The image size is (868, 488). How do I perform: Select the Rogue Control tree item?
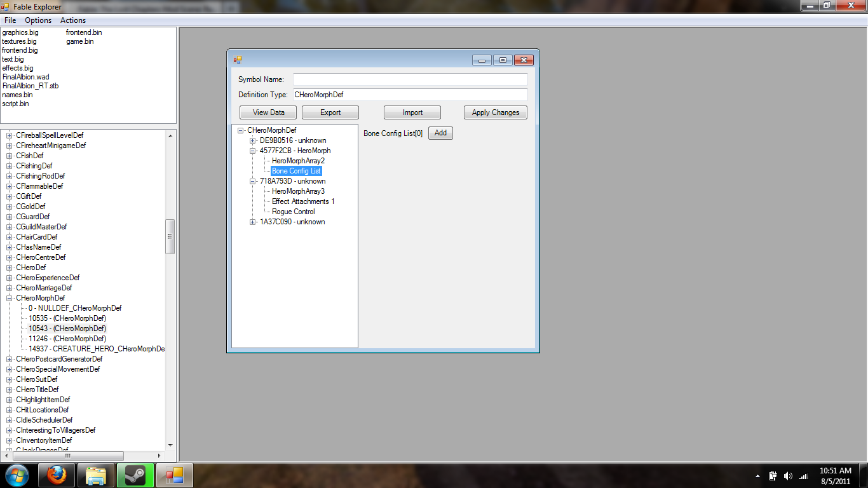(x=293, y=212)
